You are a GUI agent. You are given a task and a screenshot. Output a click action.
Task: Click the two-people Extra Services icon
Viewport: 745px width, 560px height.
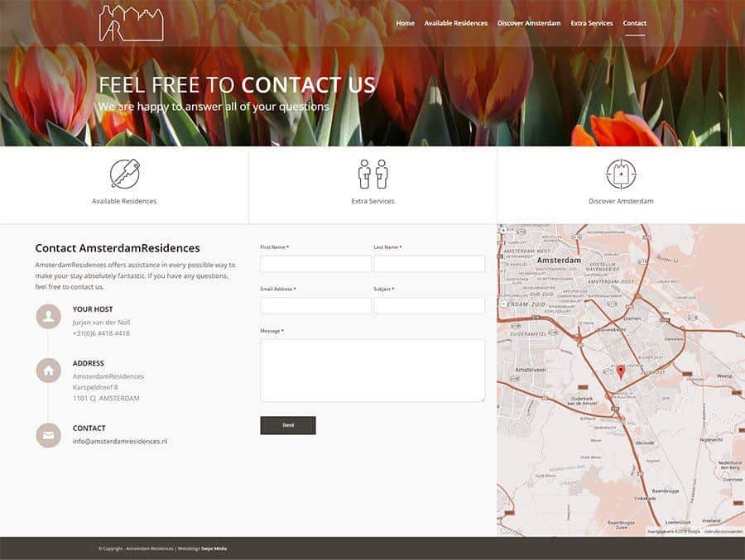click(x=373, y=174)
